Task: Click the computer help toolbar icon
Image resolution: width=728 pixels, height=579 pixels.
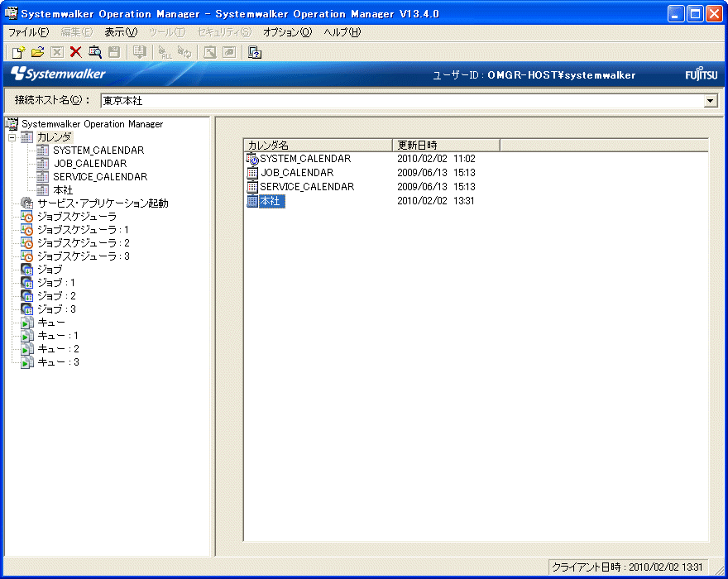Action: (x=255, y=52)
